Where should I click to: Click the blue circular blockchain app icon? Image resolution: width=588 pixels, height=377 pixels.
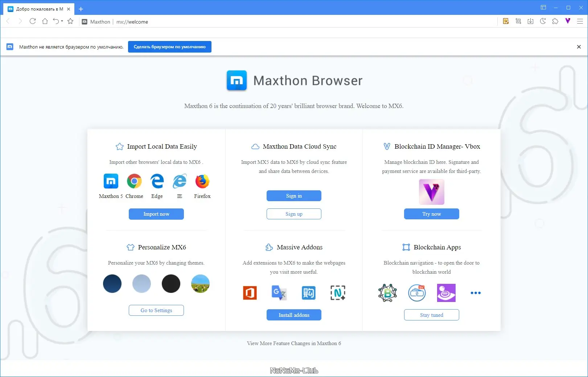[417, 293]
